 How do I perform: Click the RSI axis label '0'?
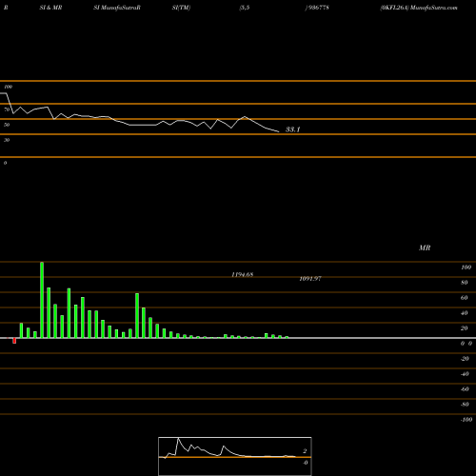coord(5,163)
